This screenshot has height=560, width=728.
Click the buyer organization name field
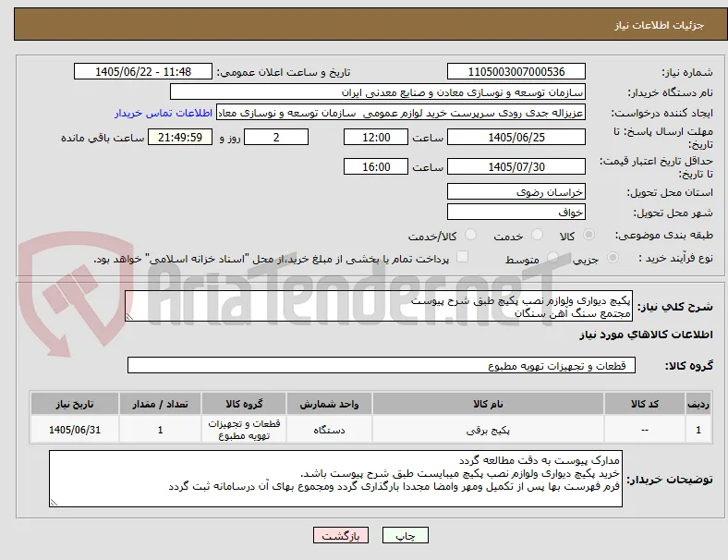pos(378,91)
